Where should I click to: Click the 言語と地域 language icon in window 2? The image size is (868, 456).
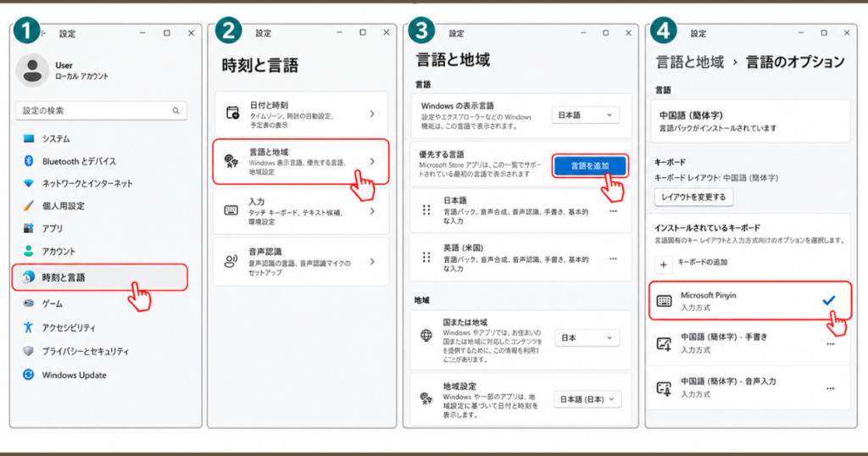pos(231,161)
